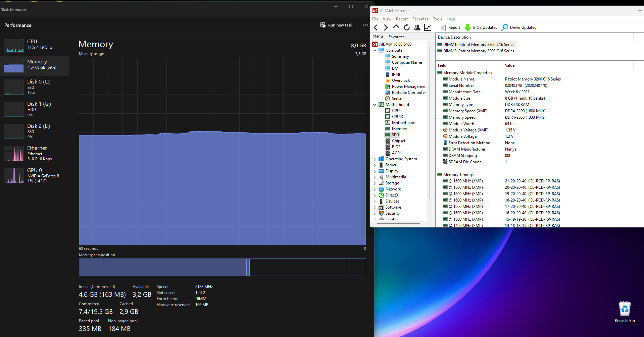Expand the Operating System node

(x=375, y=159)
